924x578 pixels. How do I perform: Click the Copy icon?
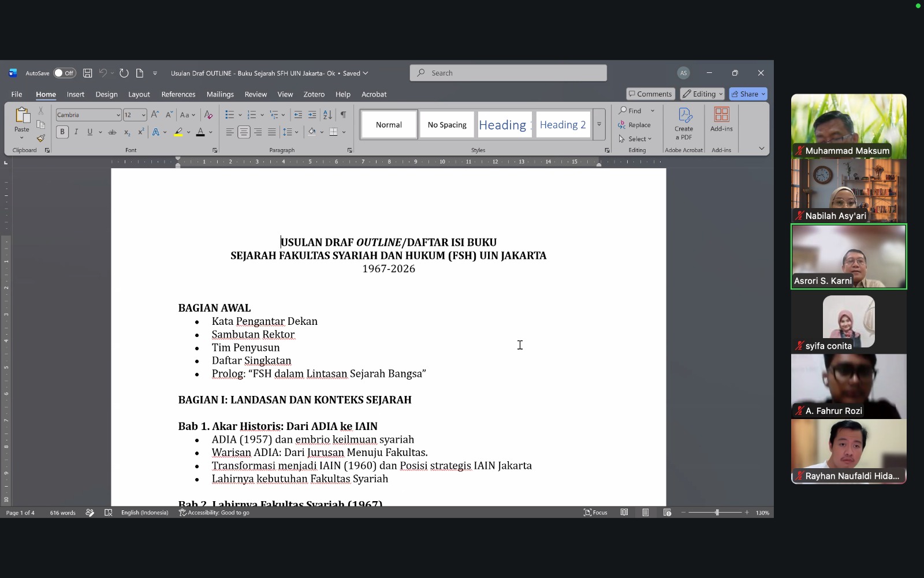(40, 124)
